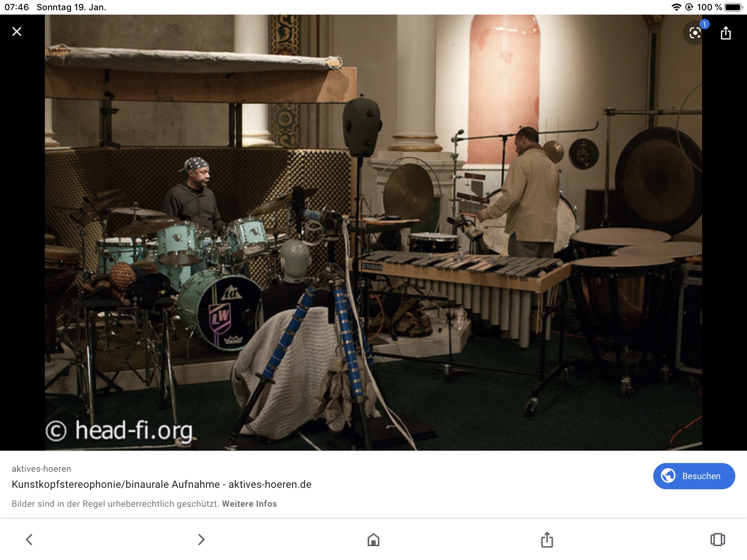The height and width of the screenshot is (560, 747).
Task: Tap the bottom toolbar share icon
Action: pyautogui.click(x=547, y=539)
